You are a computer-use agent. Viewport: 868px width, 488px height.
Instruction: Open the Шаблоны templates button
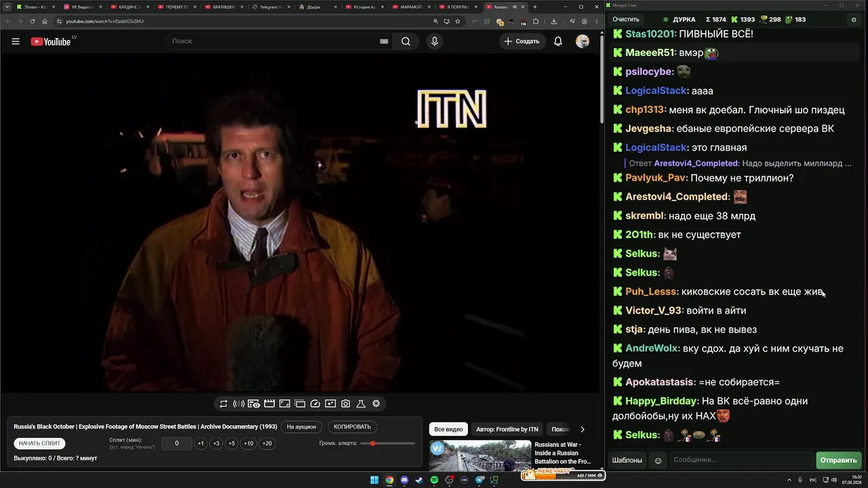tap(627, 460)
